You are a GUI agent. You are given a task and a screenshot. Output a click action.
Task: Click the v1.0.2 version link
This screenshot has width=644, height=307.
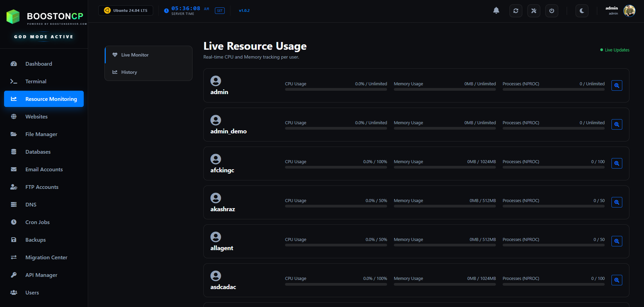244,10
